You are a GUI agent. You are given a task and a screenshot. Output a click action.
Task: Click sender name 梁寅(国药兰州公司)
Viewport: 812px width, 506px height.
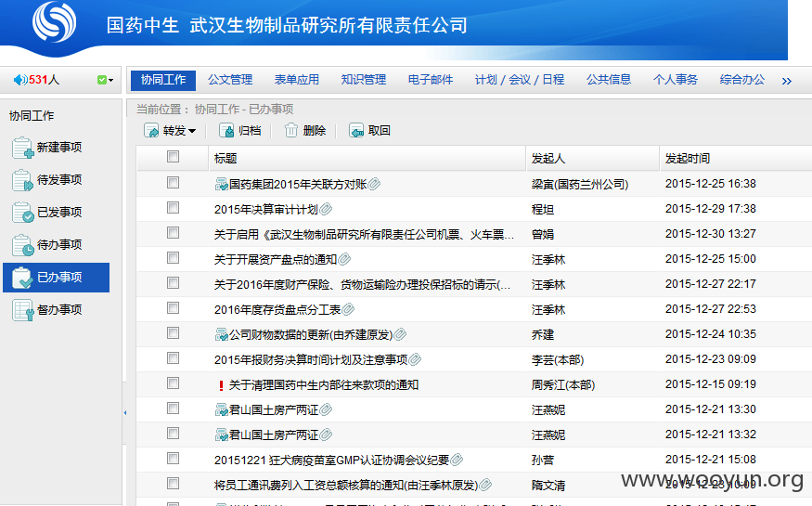click(579, 185)
